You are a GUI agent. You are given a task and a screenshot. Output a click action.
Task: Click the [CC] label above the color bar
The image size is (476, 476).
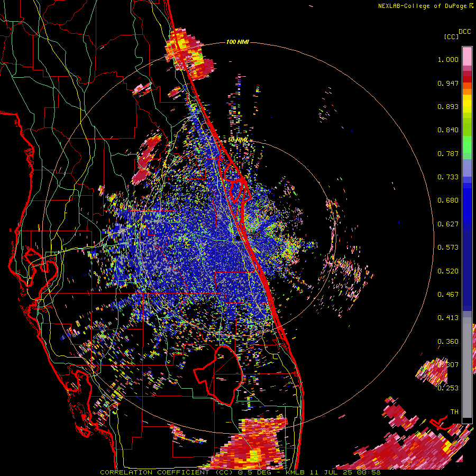pyautogui.click(x=452, y=36)
